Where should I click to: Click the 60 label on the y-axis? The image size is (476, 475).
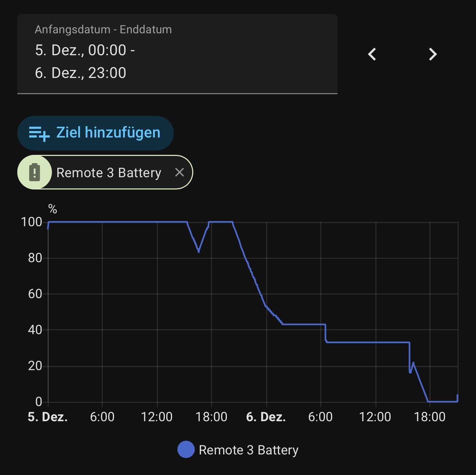pos(35,294)
